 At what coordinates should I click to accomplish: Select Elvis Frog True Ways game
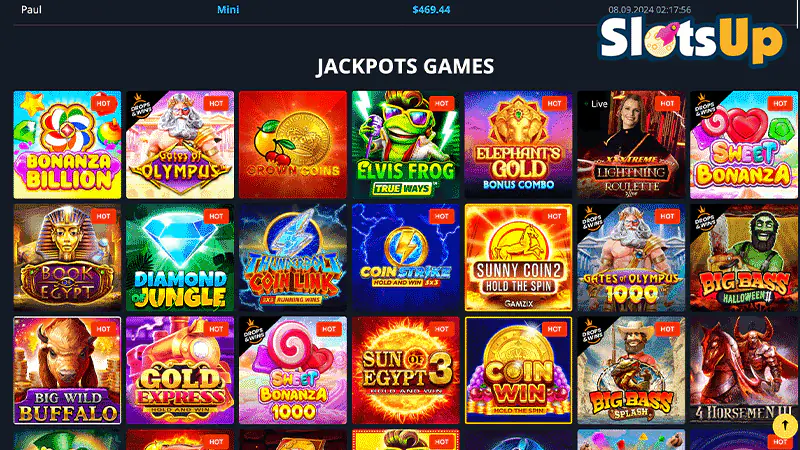coord(406,145)
